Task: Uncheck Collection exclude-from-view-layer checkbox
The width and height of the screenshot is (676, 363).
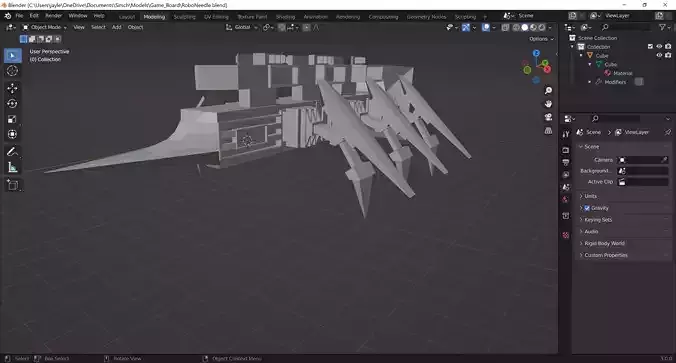Action: tap(650, 47)
